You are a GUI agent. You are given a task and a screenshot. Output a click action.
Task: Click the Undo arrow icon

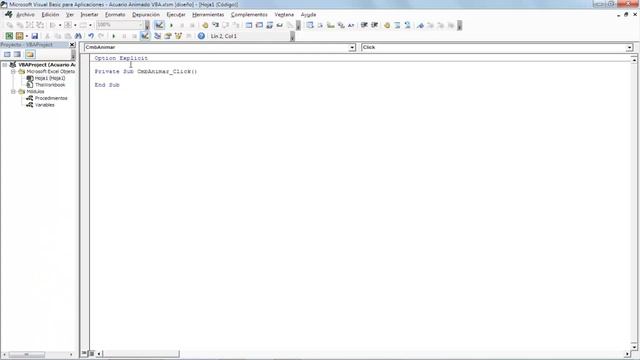pyautogui.click(x=91, y=36)
